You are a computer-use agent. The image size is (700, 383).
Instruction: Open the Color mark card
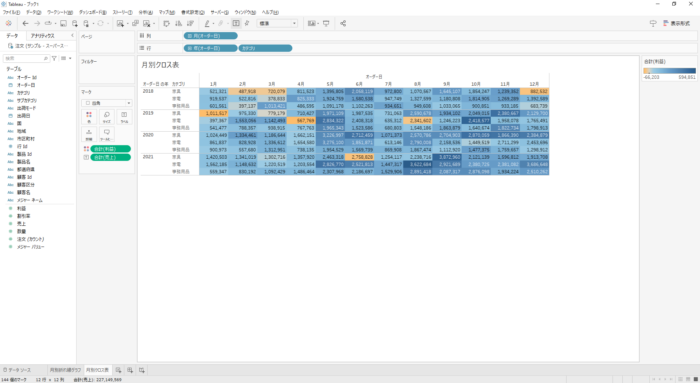pyautogui.click(x=89, y=117)
